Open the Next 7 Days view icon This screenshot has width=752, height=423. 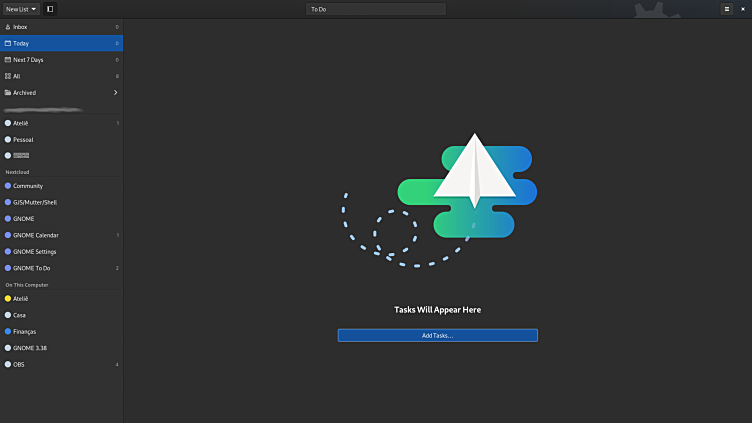click(8, 60)
